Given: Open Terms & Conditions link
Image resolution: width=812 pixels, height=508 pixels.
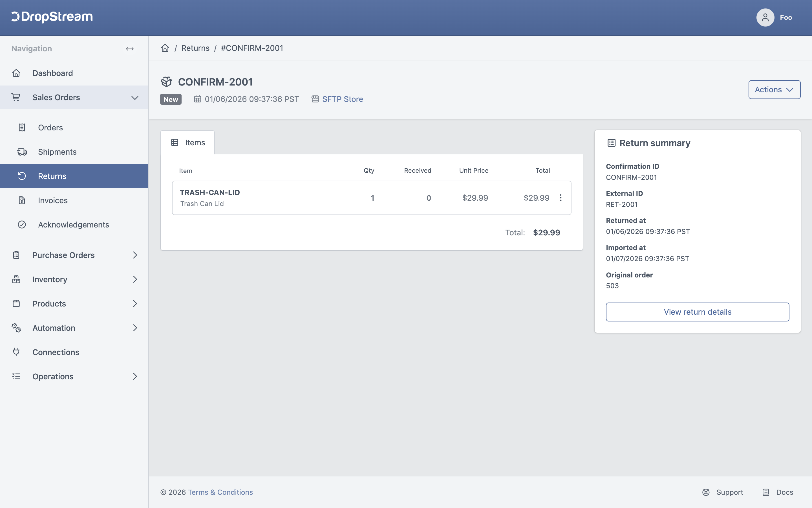Looking at the screenshot, I should (220, 492).
